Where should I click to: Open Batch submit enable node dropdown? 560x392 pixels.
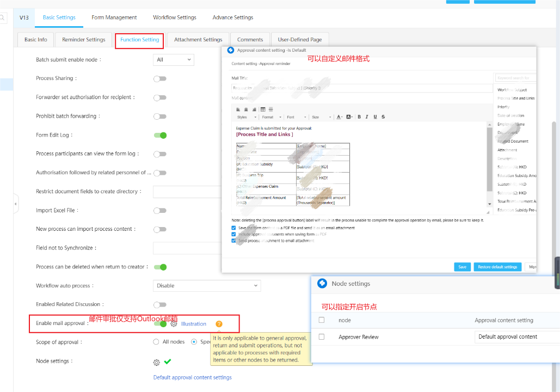(x=174, y=60)
